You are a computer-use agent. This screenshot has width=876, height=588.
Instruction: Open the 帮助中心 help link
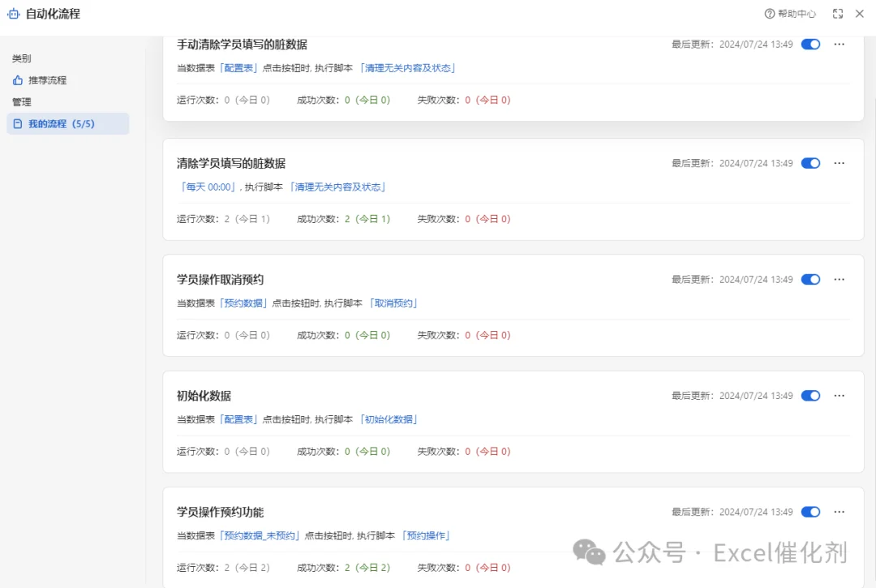coord(790,14)
